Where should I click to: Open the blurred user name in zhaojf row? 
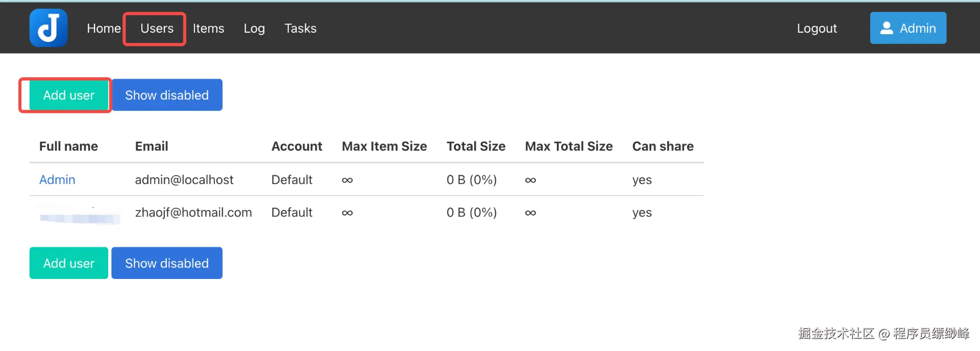[80, 218]
